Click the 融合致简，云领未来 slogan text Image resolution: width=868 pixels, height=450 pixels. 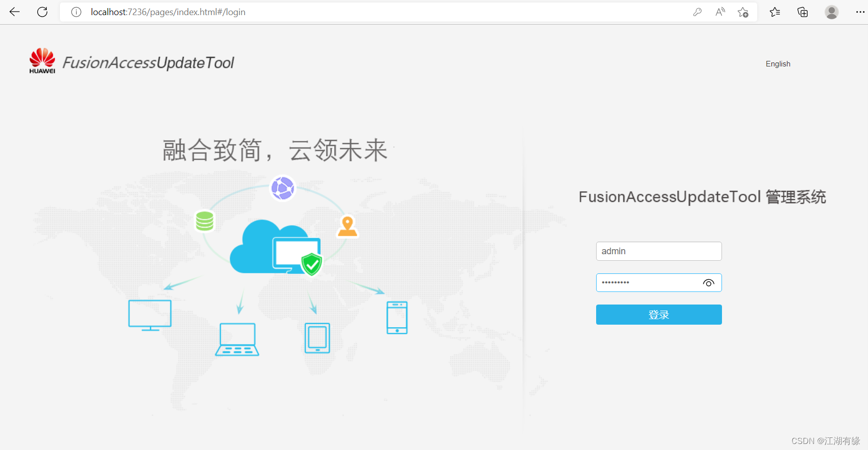(275, 150)
